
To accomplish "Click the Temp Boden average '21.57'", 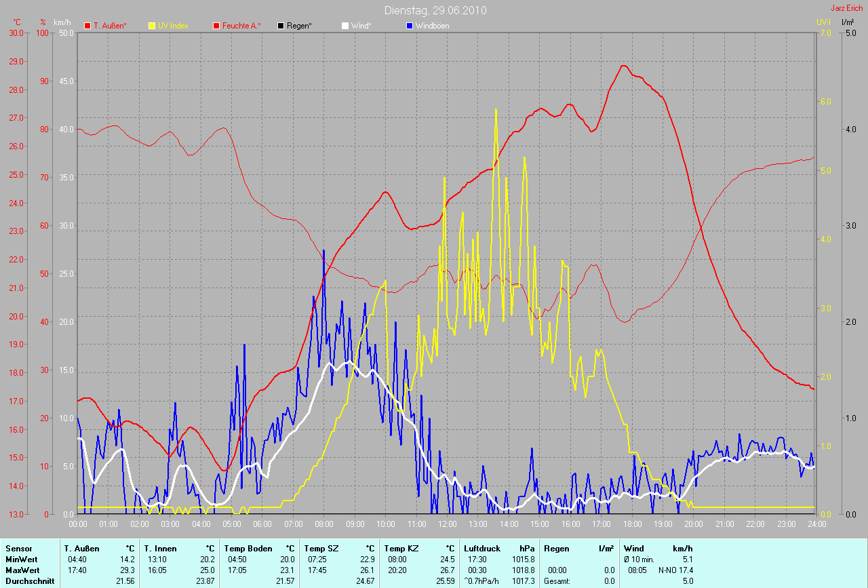I will tap(285, 581).
